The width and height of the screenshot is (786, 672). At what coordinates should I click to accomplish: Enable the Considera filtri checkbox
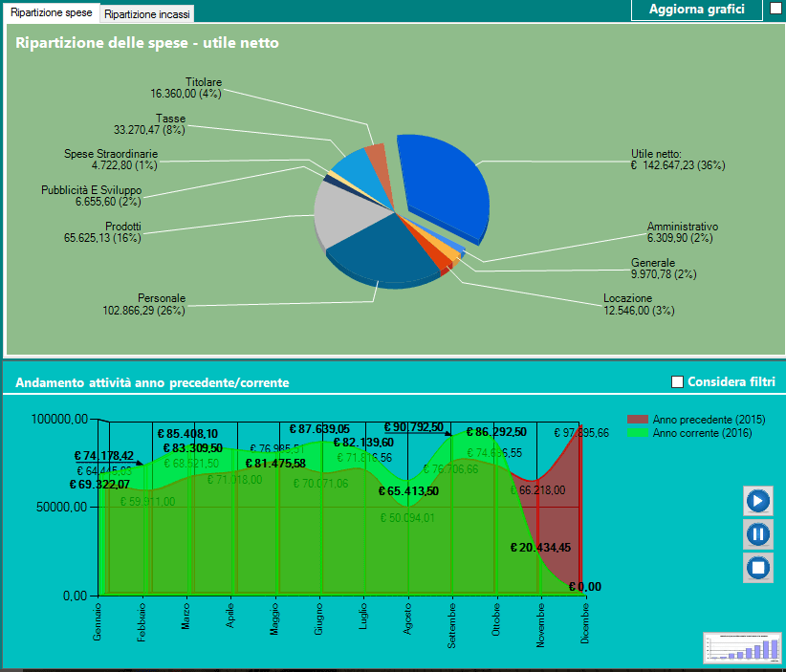click(x=678, y=381)
